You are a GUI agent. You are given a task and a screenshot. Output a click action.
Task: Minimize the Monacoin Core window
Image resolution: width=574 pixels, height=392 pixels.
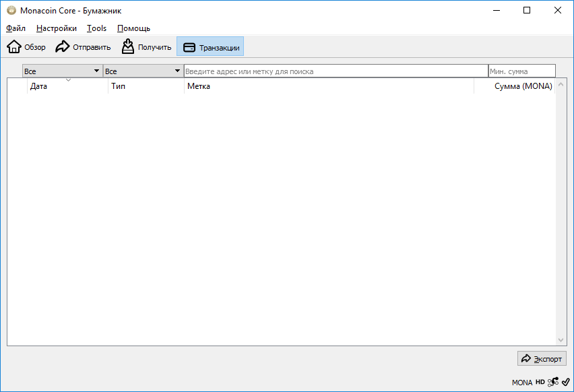click(497, 10)
